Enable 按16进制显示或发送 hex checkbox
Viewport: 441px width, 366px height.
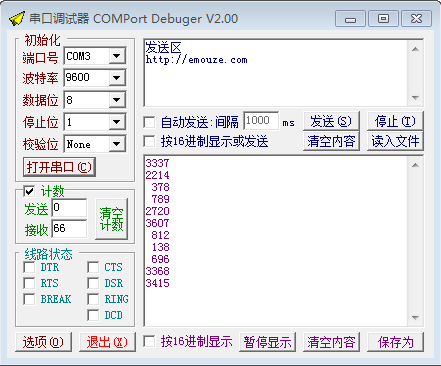click(149, 141)
